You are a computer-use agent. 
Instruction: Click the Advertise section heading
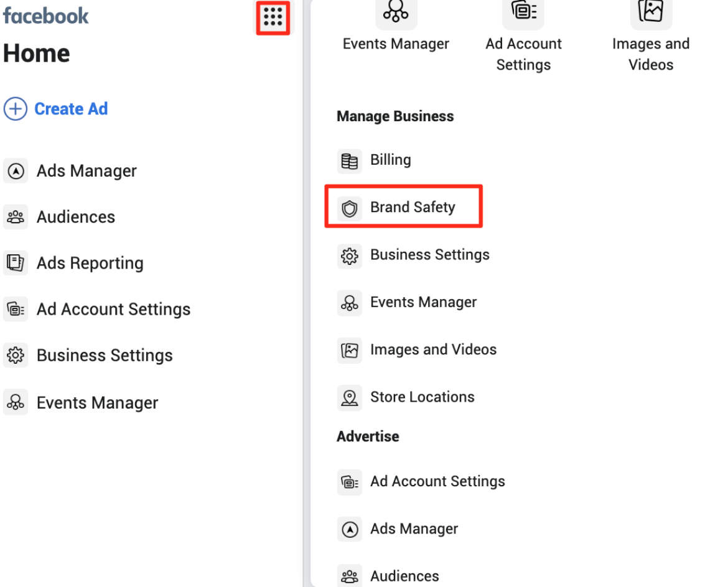368,437
